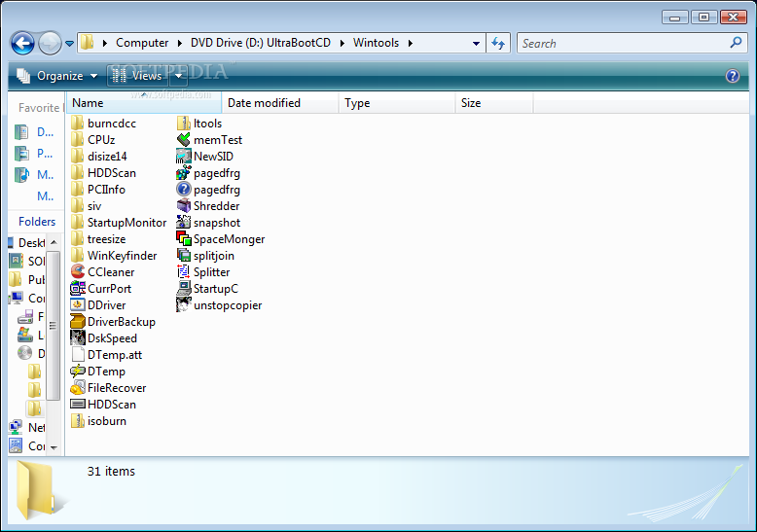
Task: Select Computer in the address breadcrumb
Action: (142, 43)
